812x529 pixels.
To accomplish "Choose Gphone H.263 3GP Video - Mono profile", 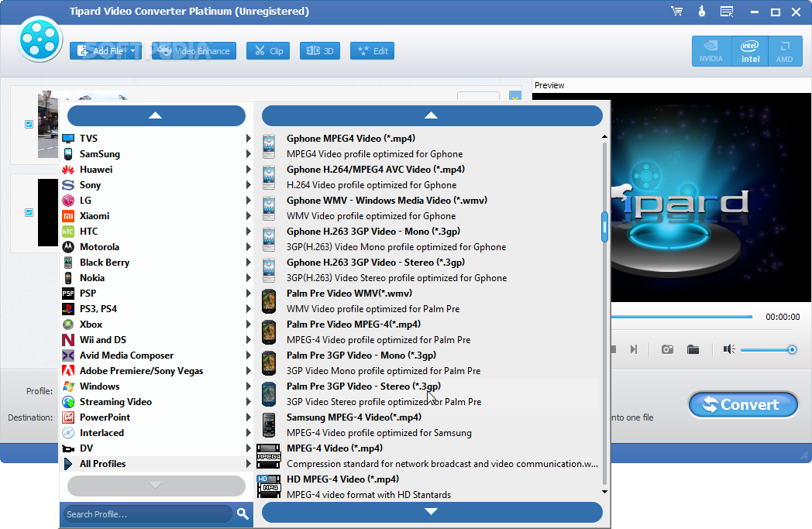I will [427, 239].
